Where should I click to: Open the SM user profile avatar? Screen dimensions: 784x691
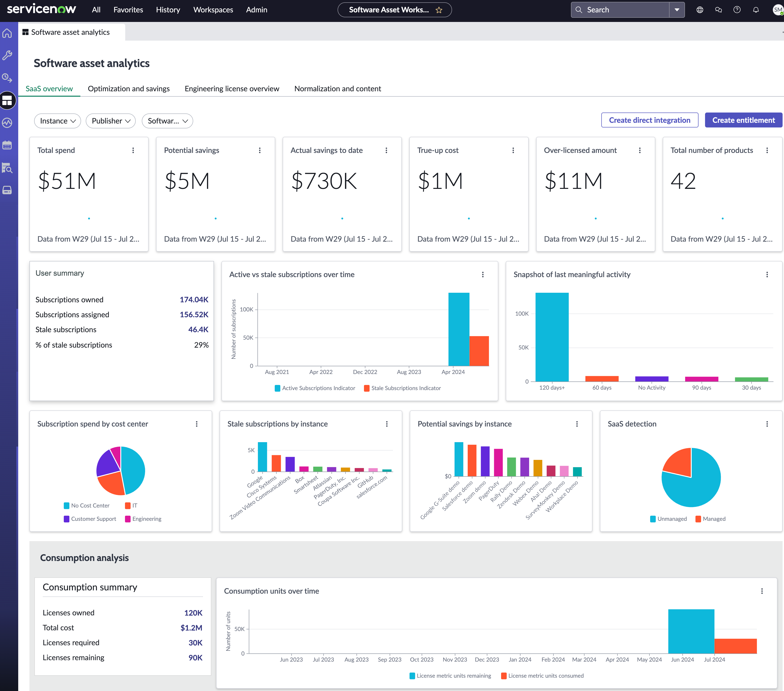click(777, 10)
